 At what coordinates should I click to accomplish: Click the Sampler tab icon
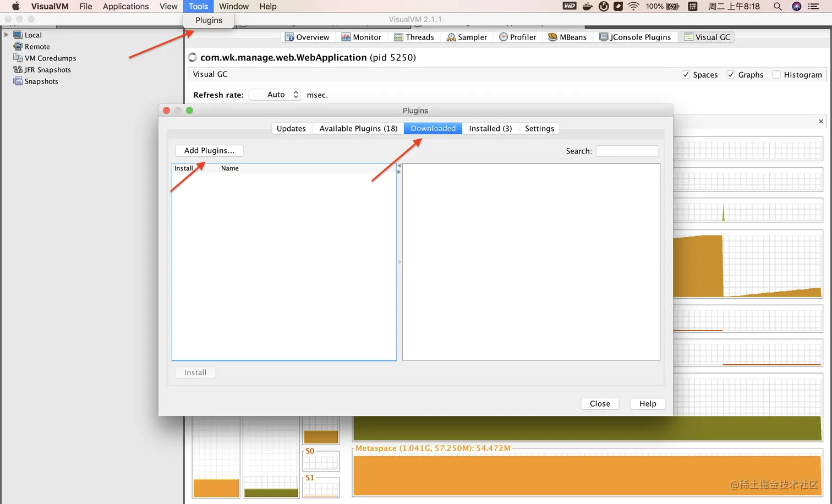click(451, 37)
